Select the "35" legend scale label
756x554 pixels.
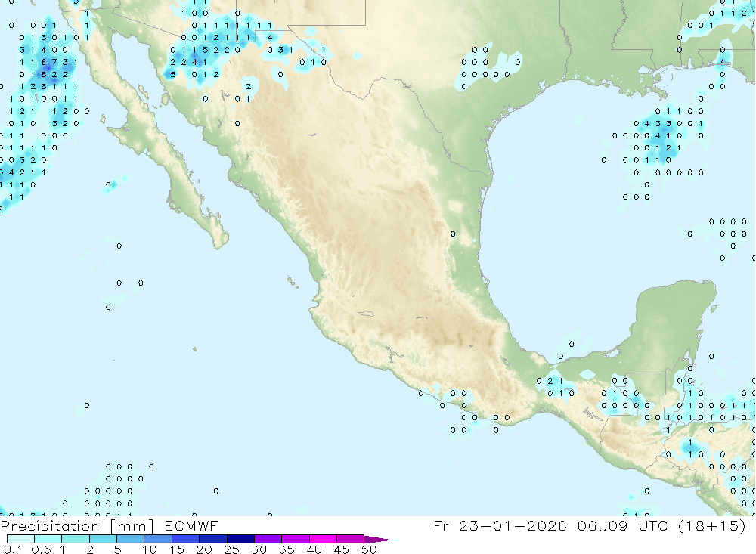pyautogui.click(x=287, y=549)
